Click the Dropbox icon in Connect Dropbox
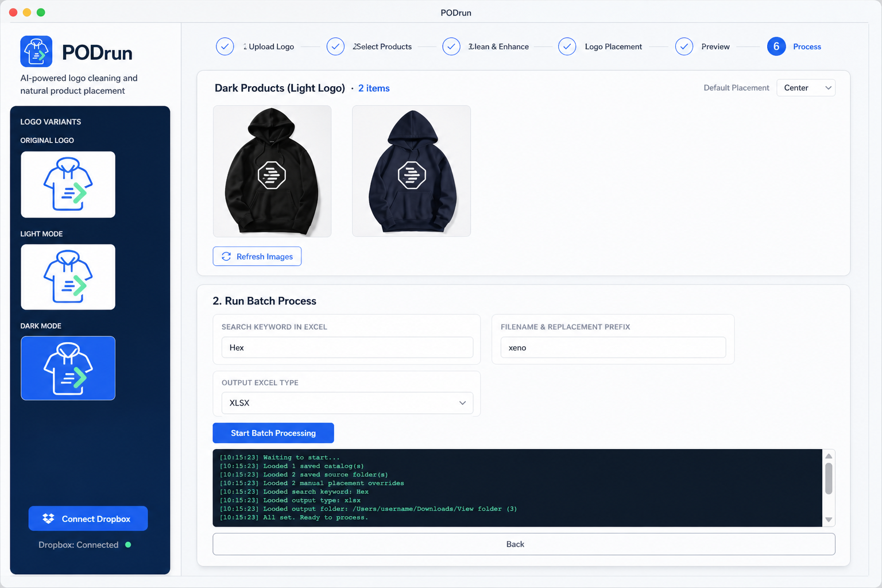Viewport: 882px width, 588px height. (48, 519)
